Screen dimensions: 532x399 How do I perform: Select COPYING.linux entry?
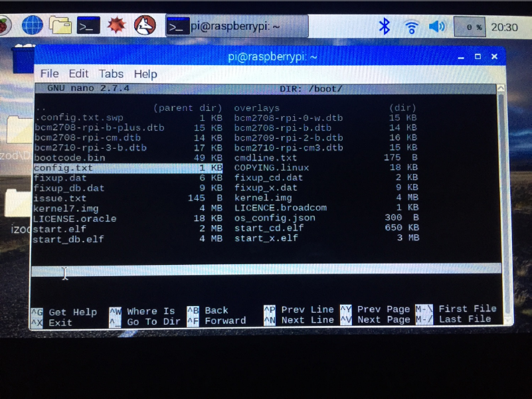(325, 167)
